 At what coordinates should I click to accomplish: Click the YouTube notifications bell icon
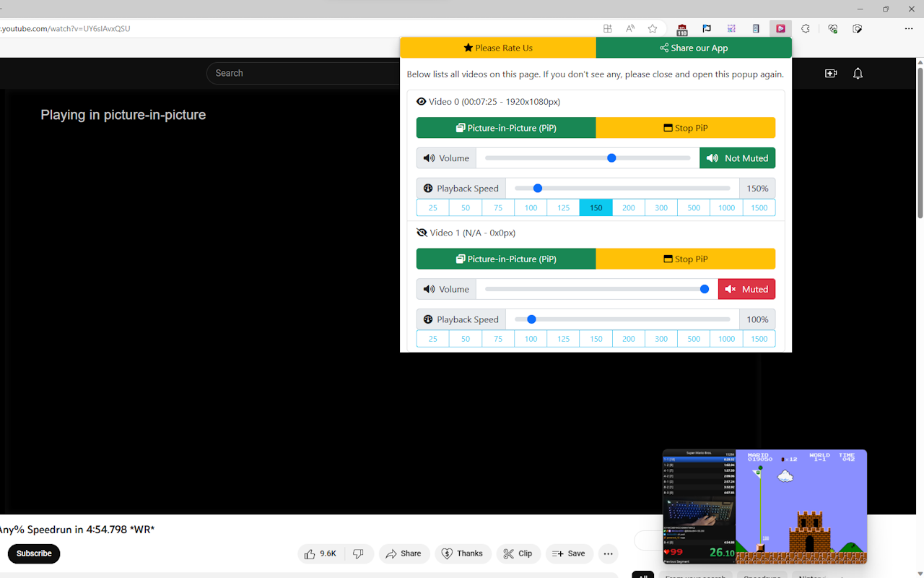click(858, 73)
